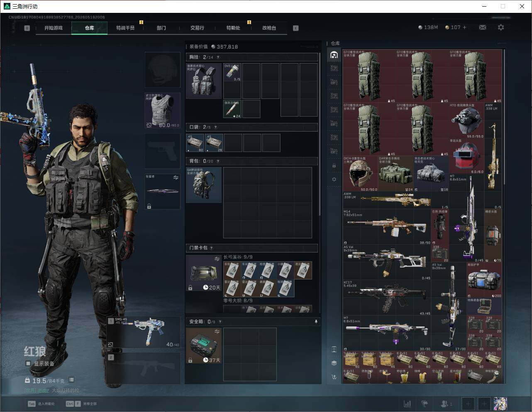Select the equipped GA backpack item
This screenshot has height=412, width=532.
(204, 185)
